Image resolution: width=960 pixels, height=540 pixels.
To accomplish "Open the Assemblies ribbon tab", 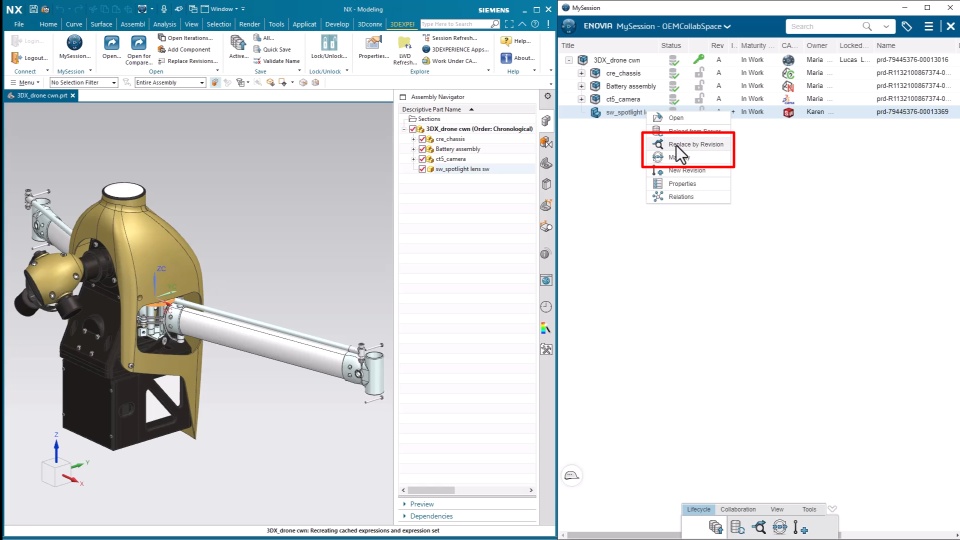I will tap(132, 24).
